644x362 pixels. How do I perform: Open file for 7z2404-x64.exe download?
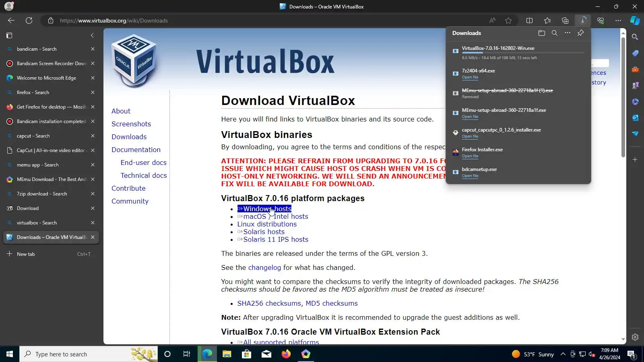click(x=470, y=77)
